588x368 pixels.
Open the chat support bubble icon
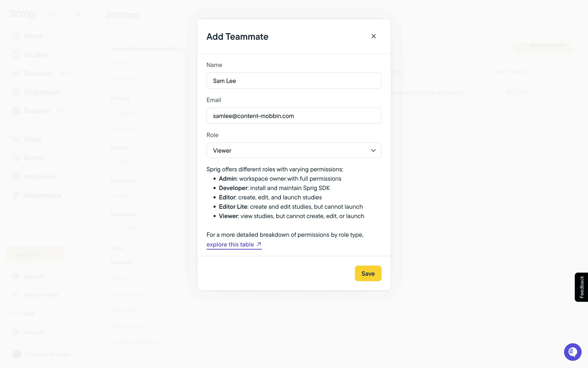(x=572, y=352)
